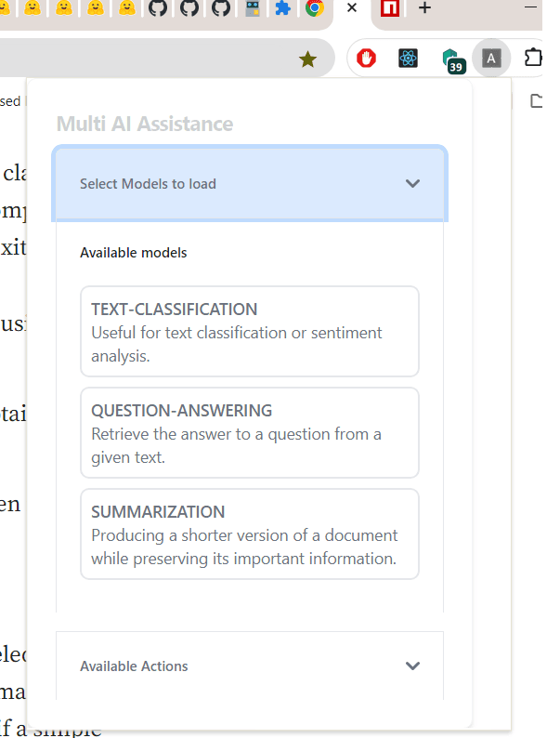
Task: Pick the SUMMARIZATION model card
Action: pos(250,534)
